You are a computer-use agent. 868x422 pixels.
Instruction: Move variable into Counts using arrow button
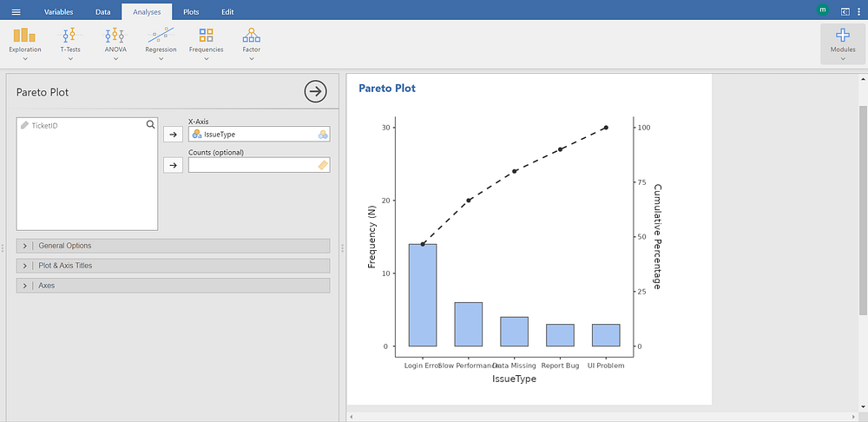[x=173, y=165]
